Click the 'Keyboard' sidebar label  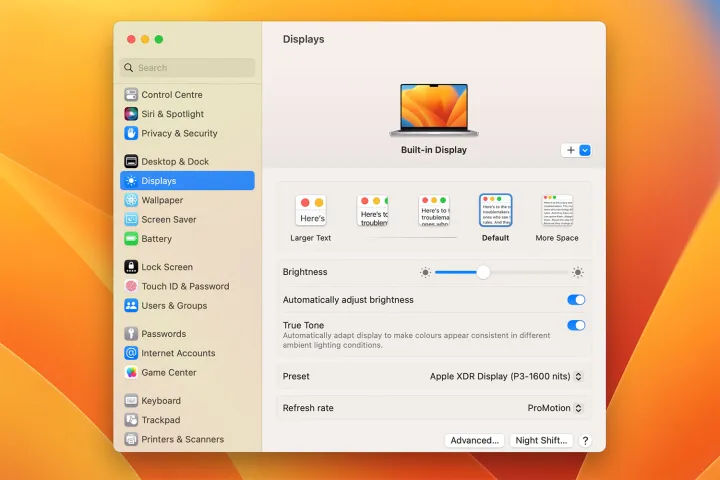(161, 401)
